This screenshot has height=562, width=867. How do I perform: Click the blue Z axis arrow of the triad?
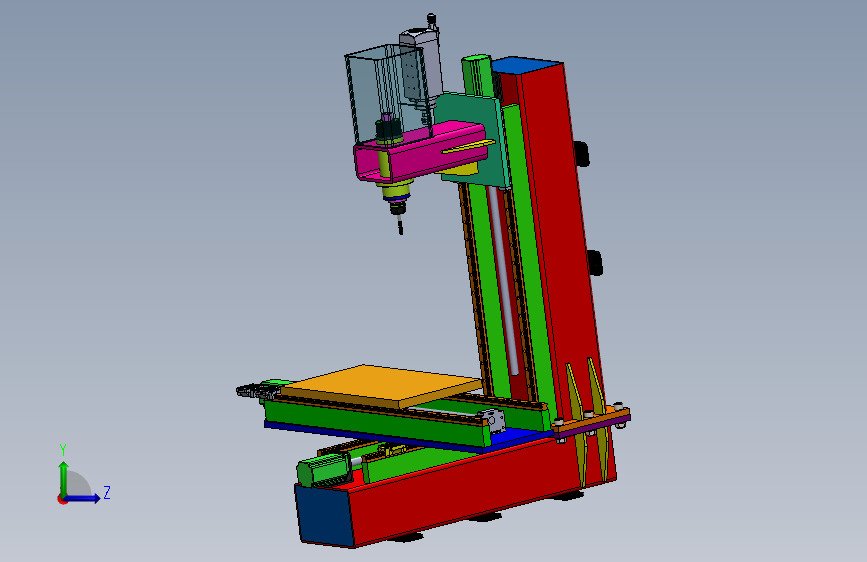click(83, 498)
